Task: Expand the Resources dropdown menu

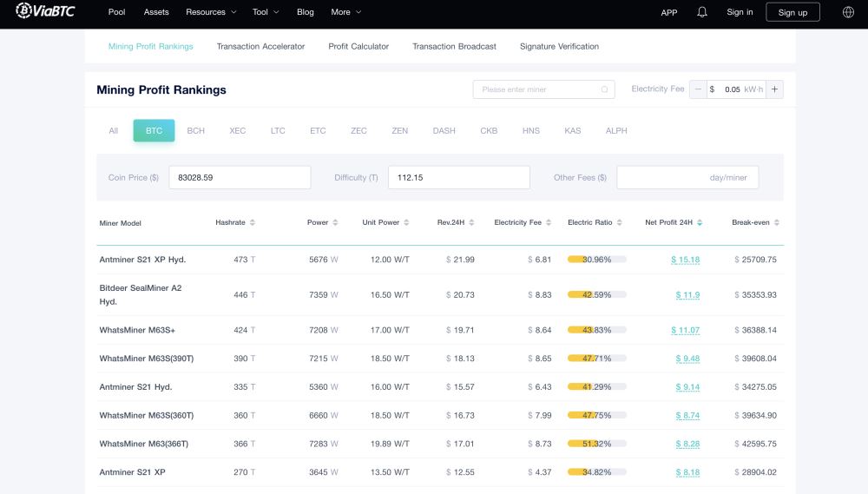Action: 211,12
